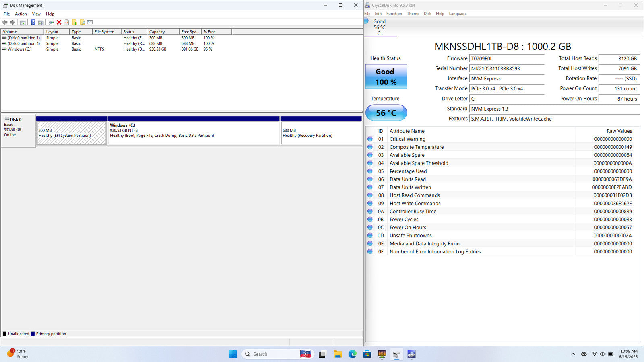644x362 pixels.
Task: Sort by the File System column header
Action: point(106,32)
